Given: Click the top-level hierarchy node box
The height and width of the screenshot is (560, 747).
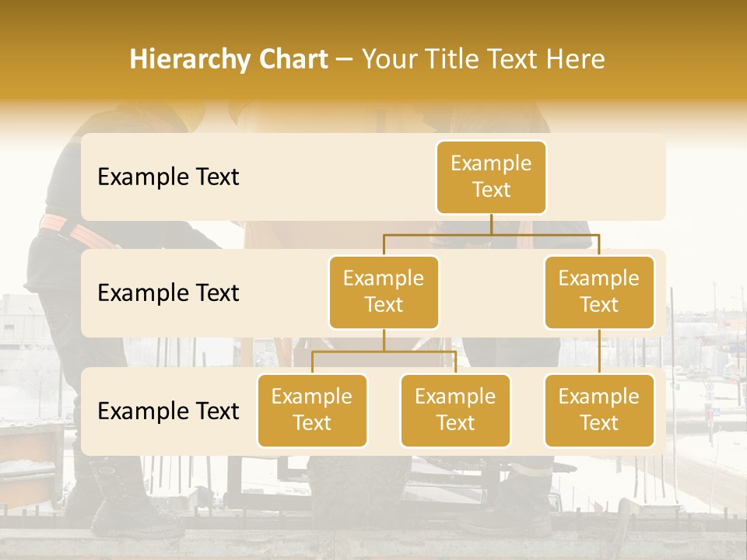Looking at the screenshot, I should coord(491,177).
